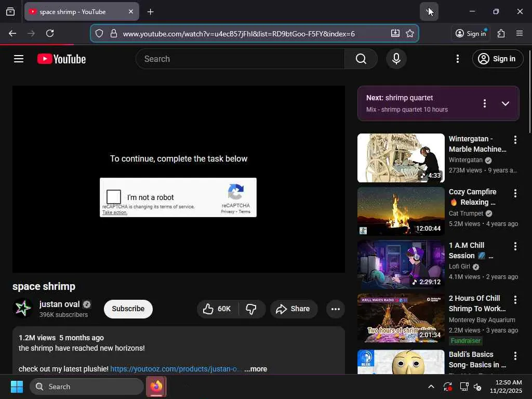532x399 pixels.
Task: Open the reCAPTCHA Terms link
Action: [244, 211]
